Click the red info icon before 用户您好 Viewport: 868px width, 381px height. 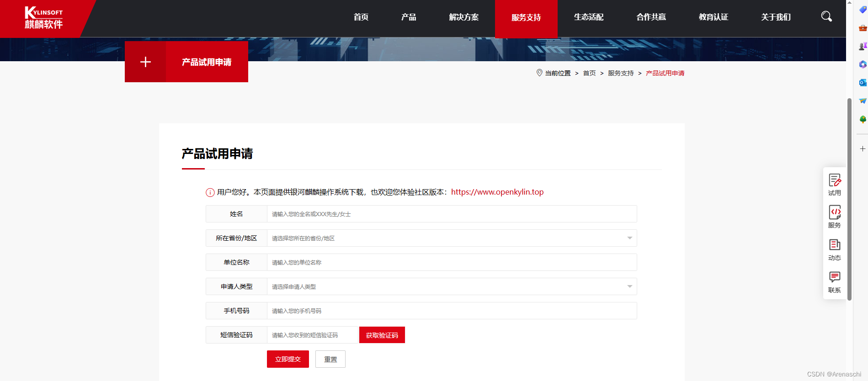(x=210, y=192)
